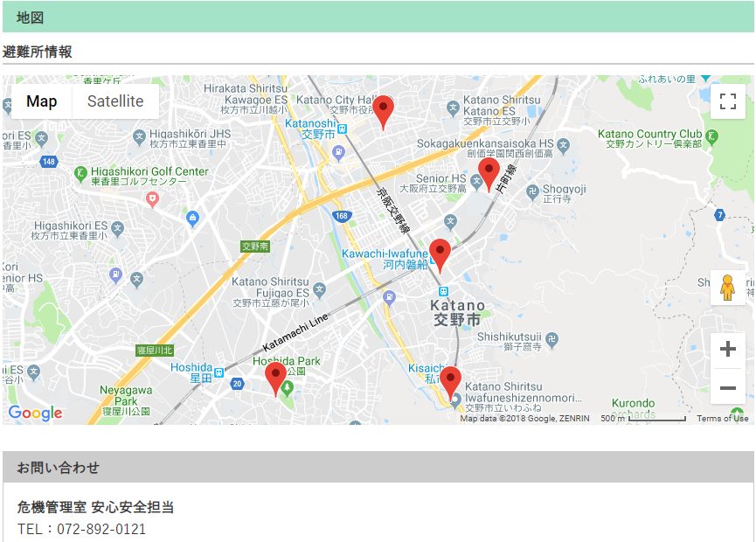The width and height of the screenshot is (756, 542).
Task: Click the Iwafuneshizennomori location pin icon
Action: pyautogui.click(x=455, y=401)
